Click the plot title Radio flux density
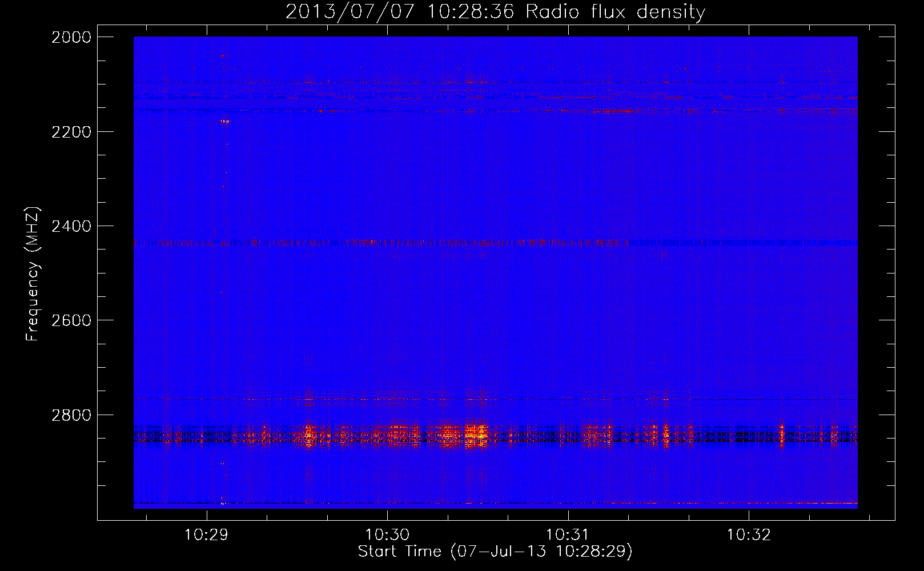 [x=616, y=11]
